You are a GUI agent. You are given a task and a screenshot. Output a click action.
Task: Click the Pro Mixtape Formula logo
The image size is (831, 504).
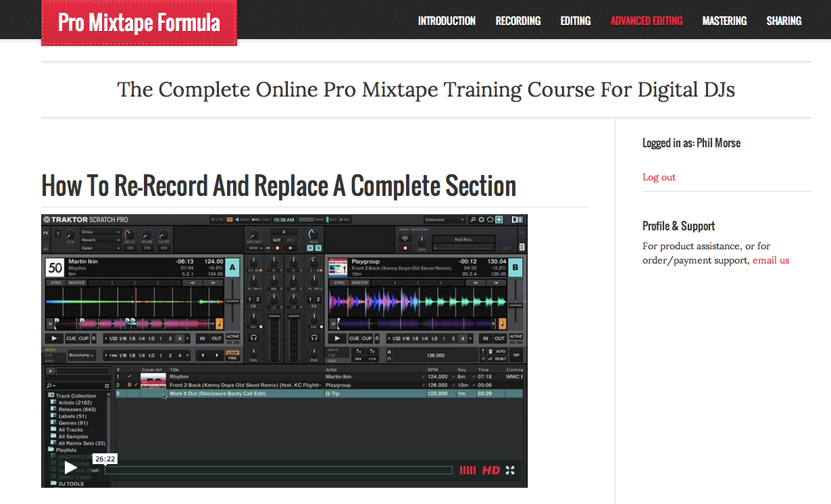139,23
